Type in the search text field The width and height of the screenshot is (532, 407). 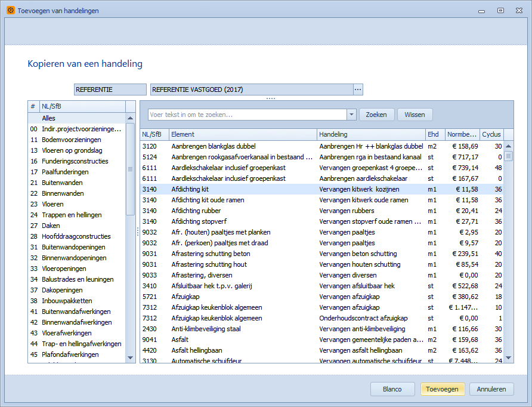[247, 115]
